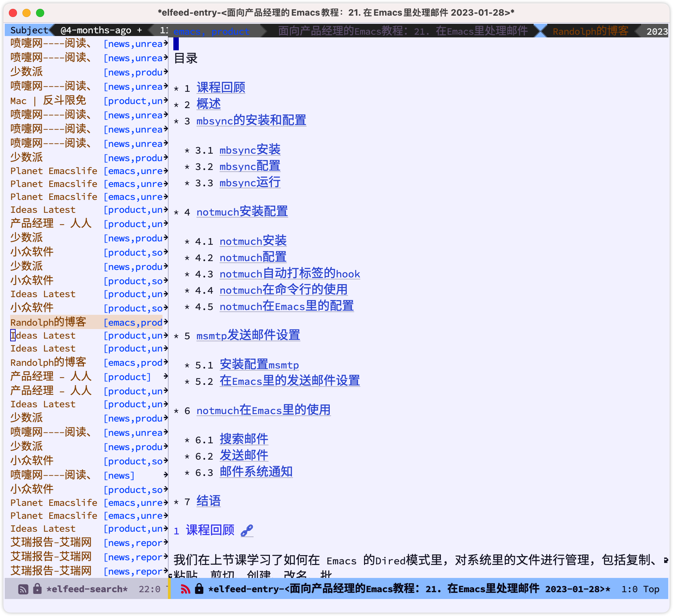Open the 搜索邮件 link

pos(244,439)
